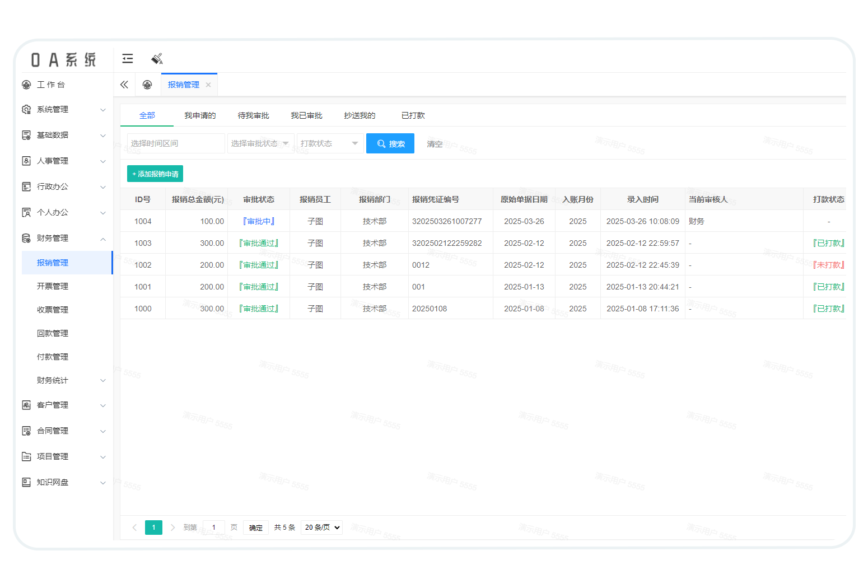The image size is (868, 588).
Task: Close the 报销管理 tab
Action: click(208, 85)
